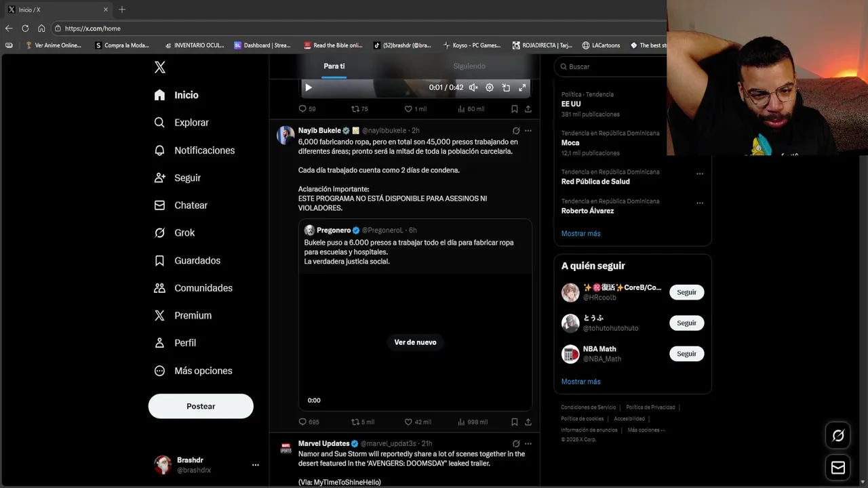The image size is (868, 488).
Task: Open video settings gear icon
Action: (x=490, y=87)
